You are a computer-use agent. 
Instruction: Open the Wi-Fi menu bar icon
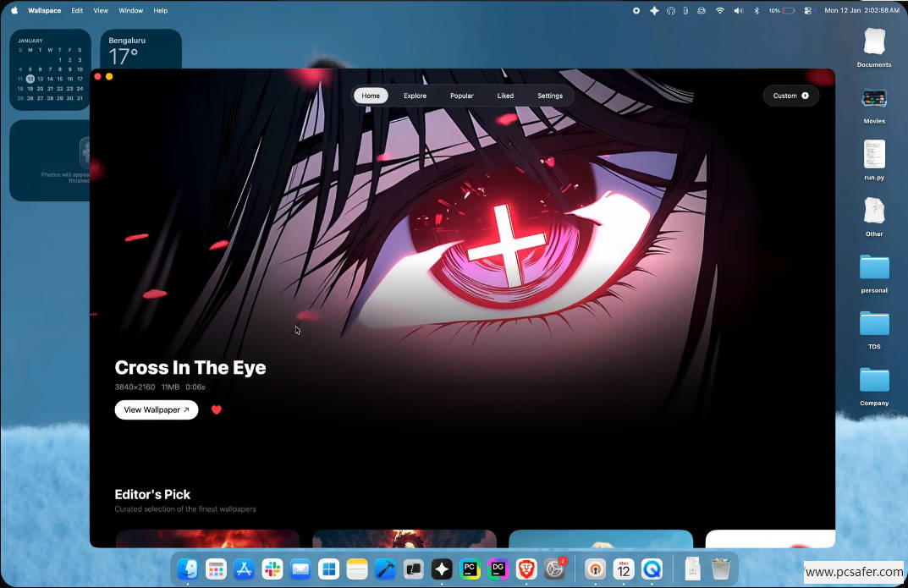pyautogui.click(x=720, y=11)
